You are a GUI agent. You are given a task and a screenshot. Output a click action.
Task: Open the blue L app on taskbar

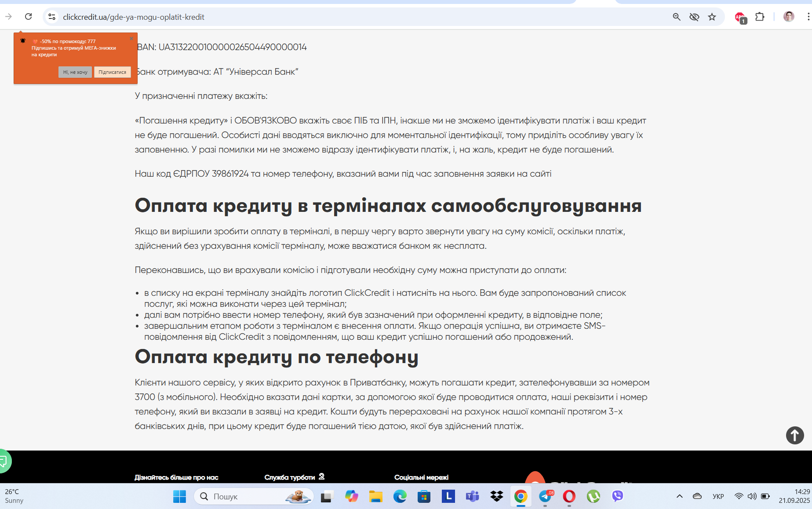[x=448, y=497]
